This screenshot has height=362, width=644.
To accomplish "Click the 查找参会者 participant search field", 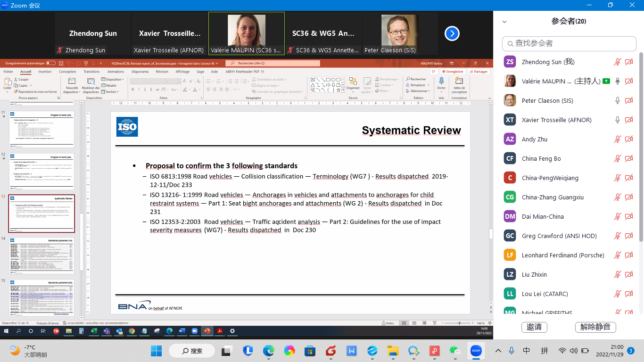I will coord(569,43).
